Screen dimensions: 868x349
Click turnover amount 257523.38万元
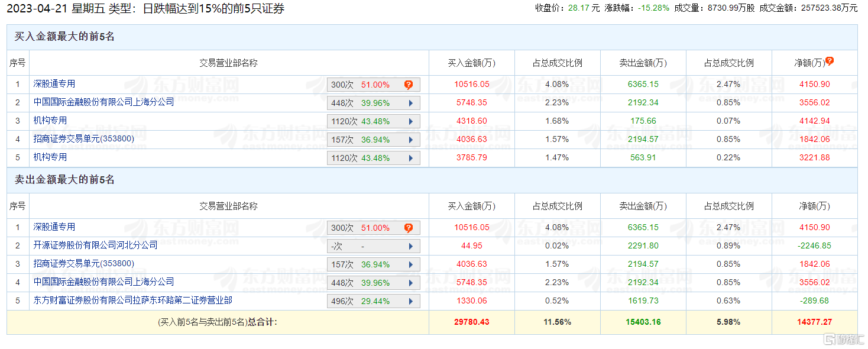[829, 8]
